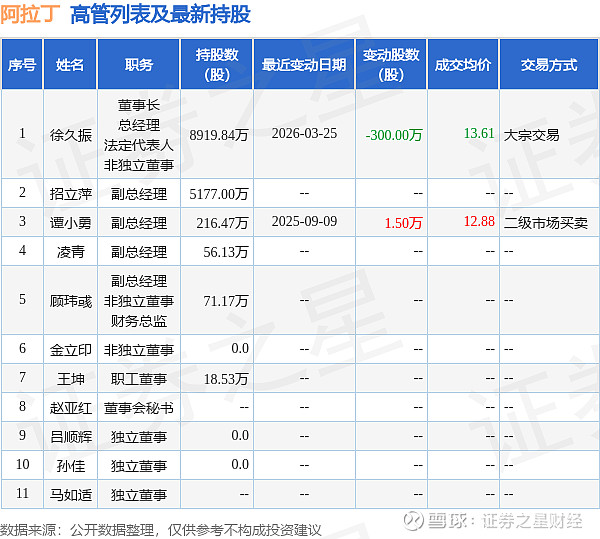The width and height of the screenshot is (600, 539).
Task: Select the 序号 column header
Action: tap(22, 64)
